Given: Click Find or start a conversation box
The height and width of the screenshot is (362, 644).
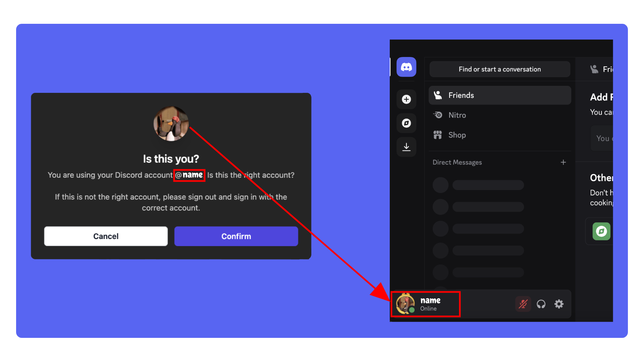Looking at the screenshot, I should pos(500,69).
